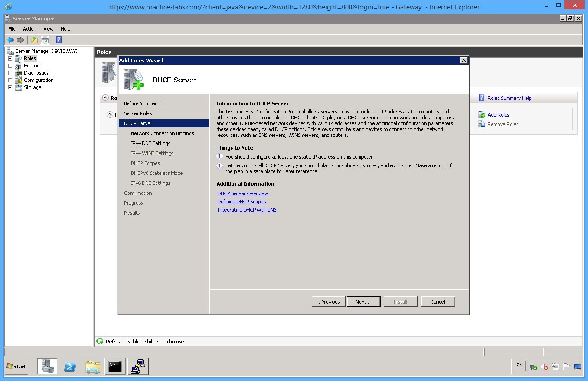Image resolution: width=588 pixels, height=381 pixels.
Task: Click Show/Hide Console Tree toolbar icon
Action: coord(45,40)
